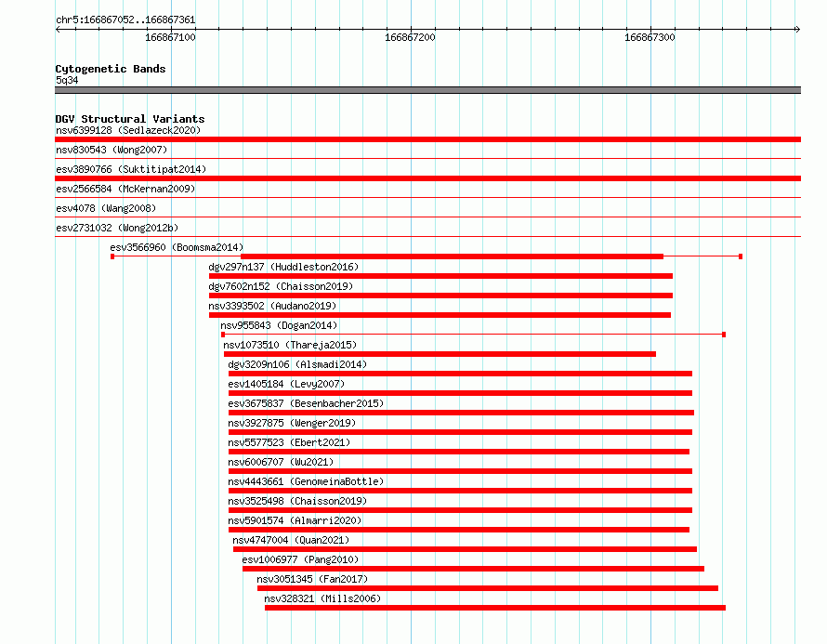
Task: Click the red bar under nsv5577523 (Ebert2021)
Action: (x=459, y=452)
